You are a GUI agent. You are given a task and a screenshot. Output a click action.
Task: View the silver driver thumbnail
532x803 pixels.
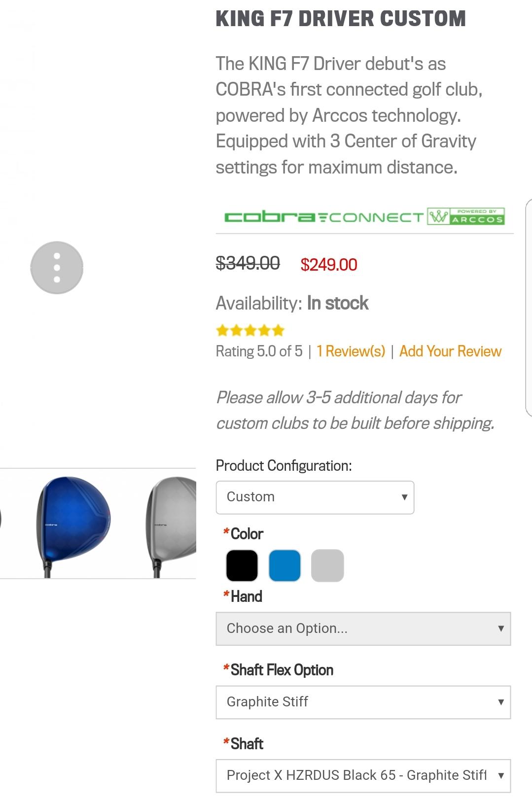pos(172,524)
